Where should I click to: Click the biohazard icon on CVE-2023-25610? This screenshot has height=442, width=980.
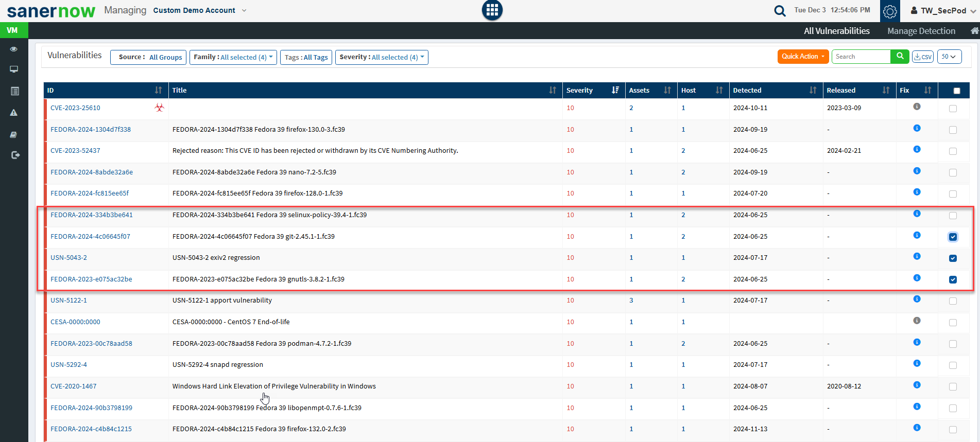[x=160, y=108]
